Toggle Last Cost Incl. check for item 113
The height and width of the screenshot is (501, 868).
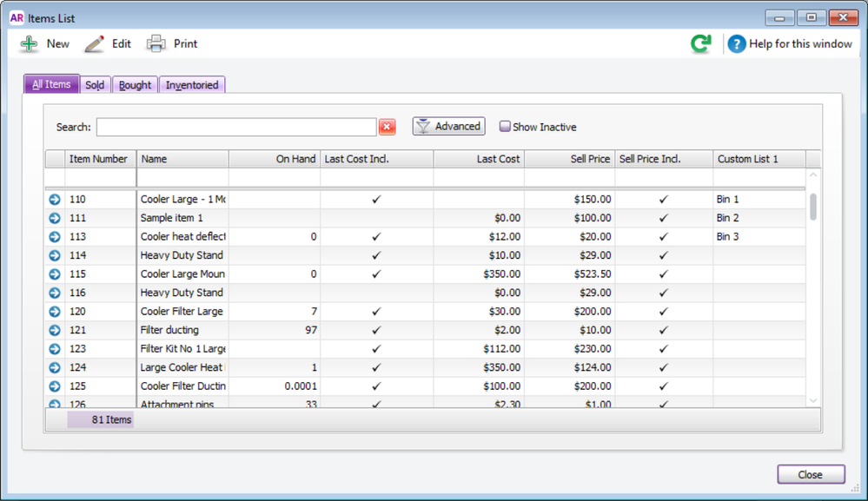(376, 237)
